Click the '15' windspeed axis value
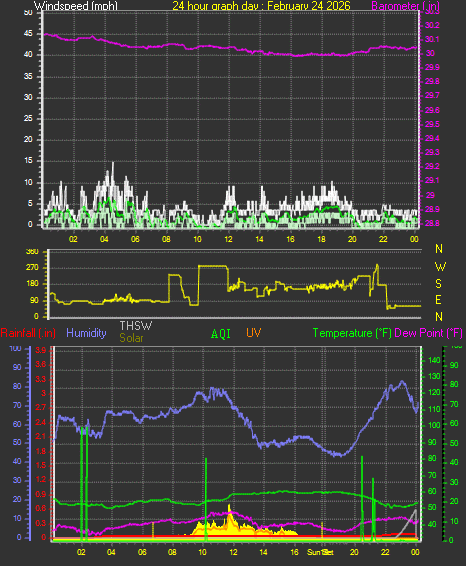 28,161
